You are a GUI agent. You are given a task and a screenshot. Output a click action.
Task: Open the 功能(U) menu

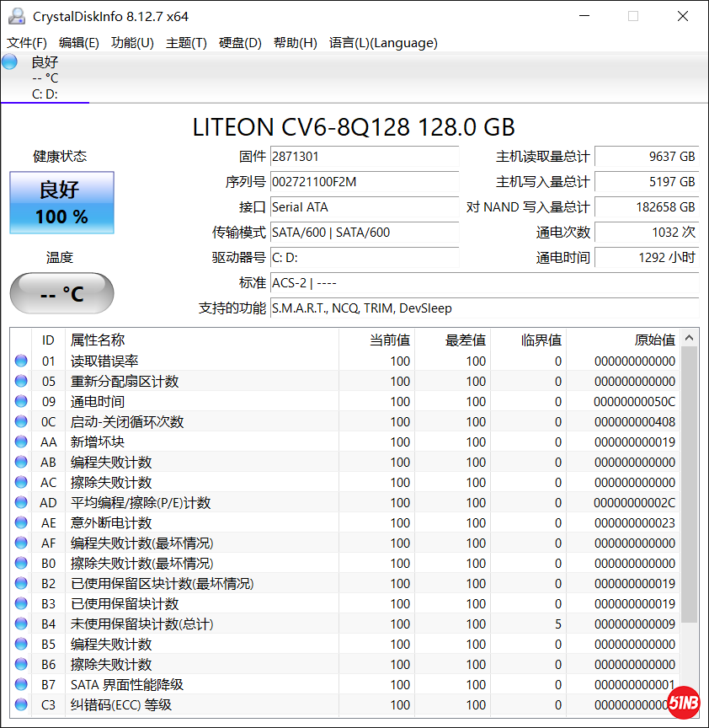tap(132, 43)
